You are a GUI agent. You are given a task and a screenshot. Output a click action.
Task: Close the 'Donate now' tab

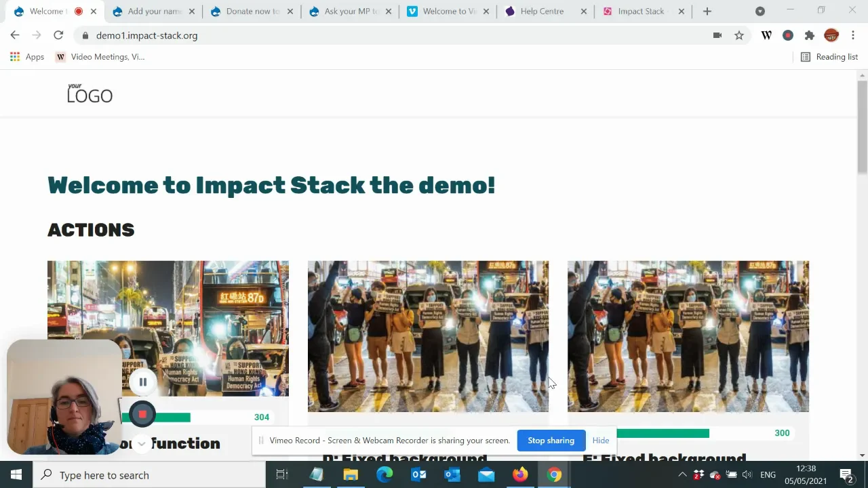coord(290,11)
